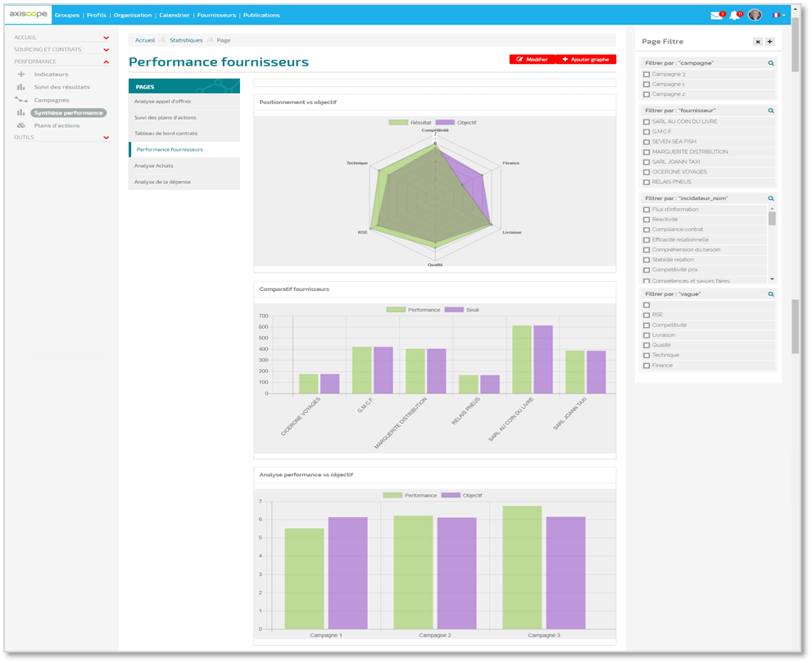The image size is (812, 663).
Task: Open Analyse appel d'offres page
Action: coord(184,102)
